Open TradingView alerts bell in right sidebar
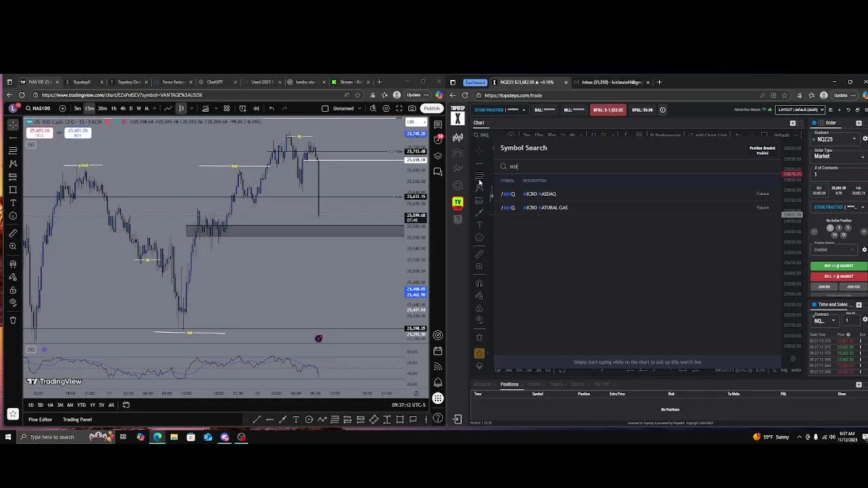Image resolution: width=868 pixels, height=488 pixels. click(438, 382)
